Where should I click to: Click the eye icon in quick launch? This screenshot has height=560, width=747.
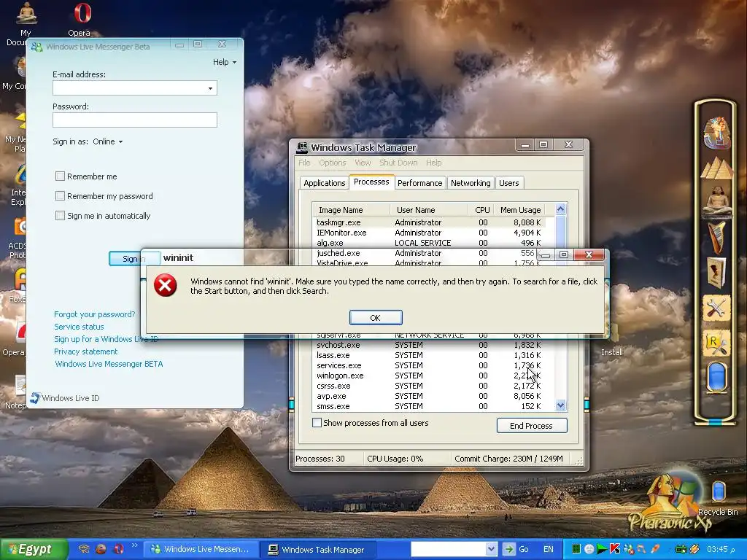tap(84, 549)
